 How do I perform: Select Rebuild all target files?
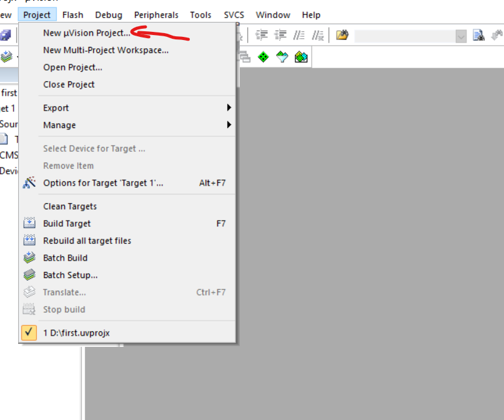(127, 241)
